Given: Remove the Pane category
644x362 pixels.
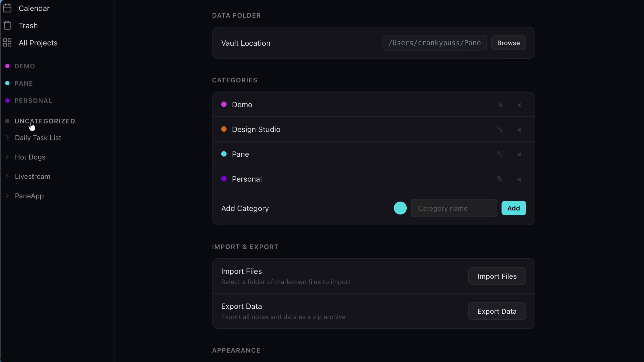Looking at the screenshot, I should click(x=519, y=155).
